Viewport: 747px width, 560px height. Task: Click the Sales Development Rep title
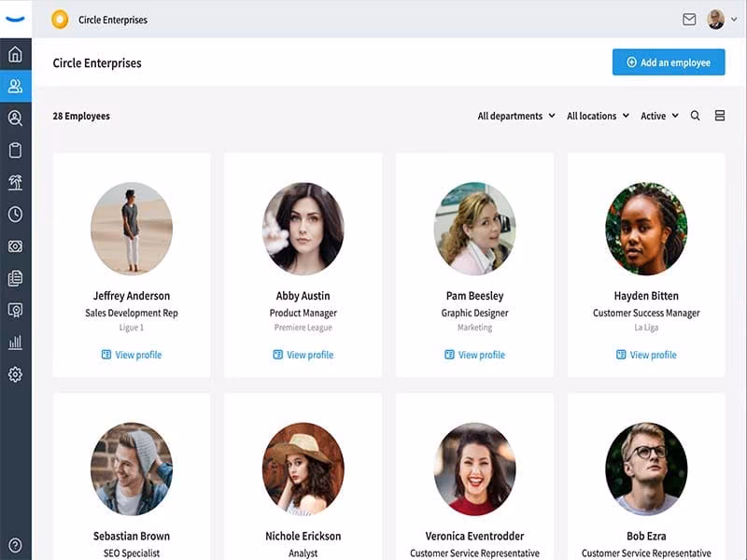tap(132, 313)
